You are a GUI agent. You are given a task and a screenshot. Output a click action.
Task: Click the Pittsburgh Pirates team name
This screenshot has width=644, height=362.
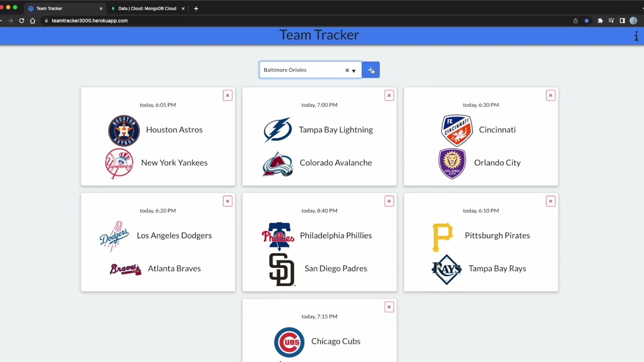[x=497, y=236]
